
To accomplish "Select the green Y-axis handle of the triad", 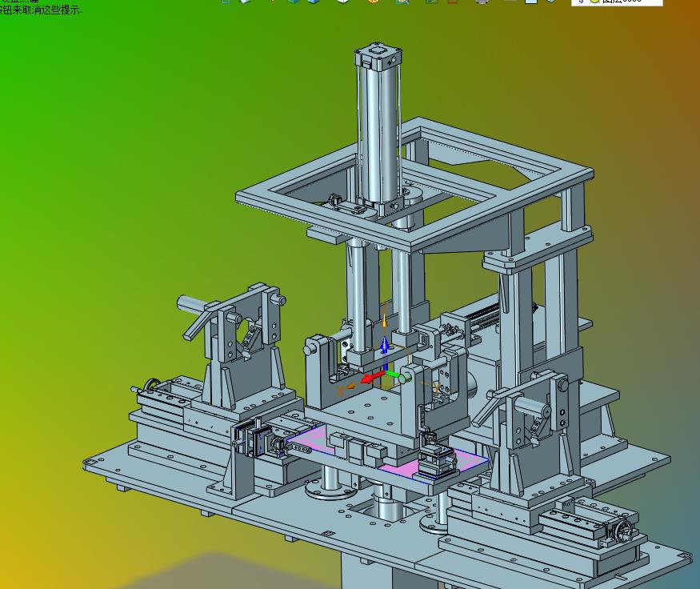I will pyautogui.click(x=398, y=375).
